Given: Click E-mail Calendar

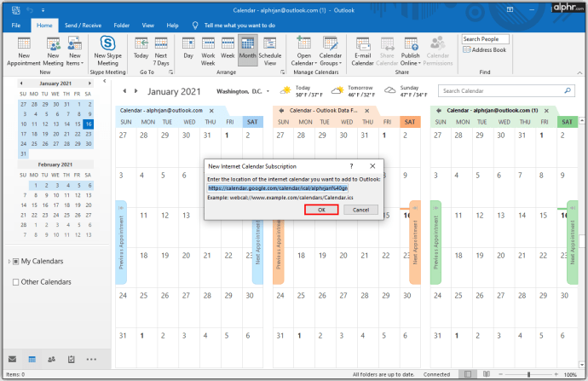Looking at the screenshot, I should pos(363,51).
